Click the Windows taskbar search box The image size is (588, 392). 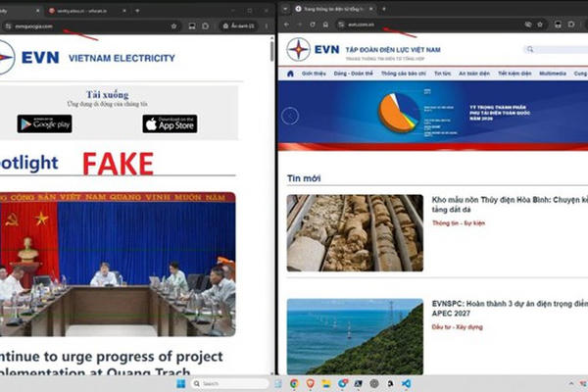coord(230,384)
